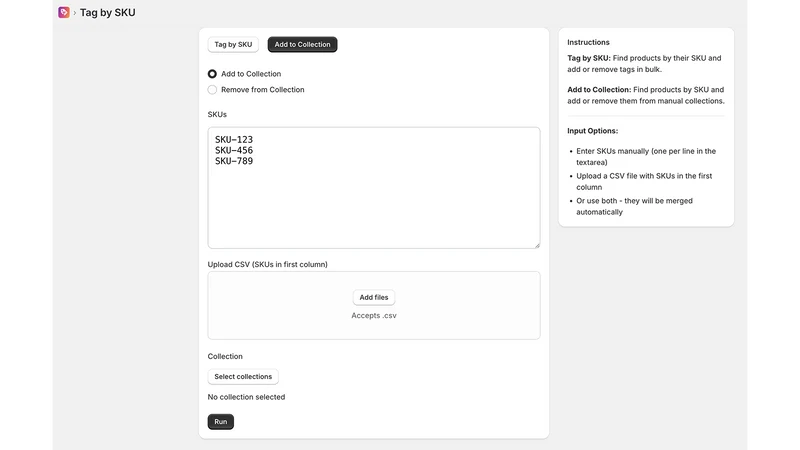Click the 'Tag by SKU' page title
Screen dimensions: 800x450
click(108, 13)
